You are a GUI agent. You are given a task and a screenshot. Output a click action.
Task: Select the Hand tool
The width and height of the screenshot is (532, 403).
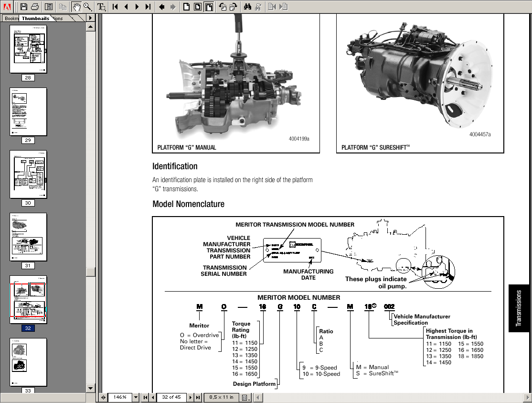(x=76, y=7)
